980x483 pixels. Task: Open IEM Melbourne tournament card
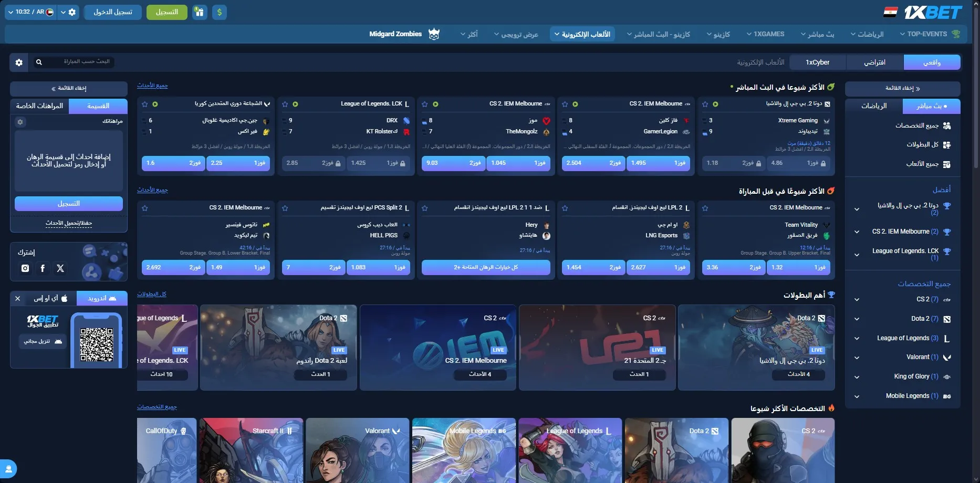(438, 347)
